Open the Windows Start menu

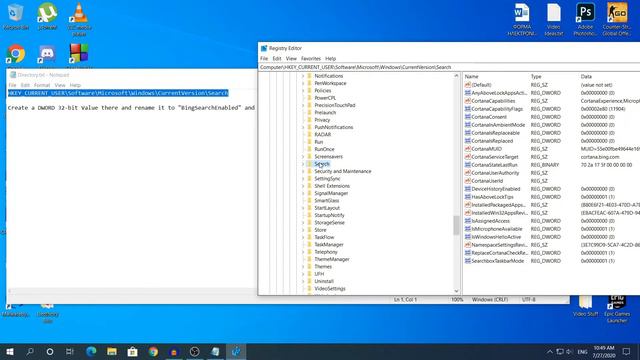pos(10,351)
